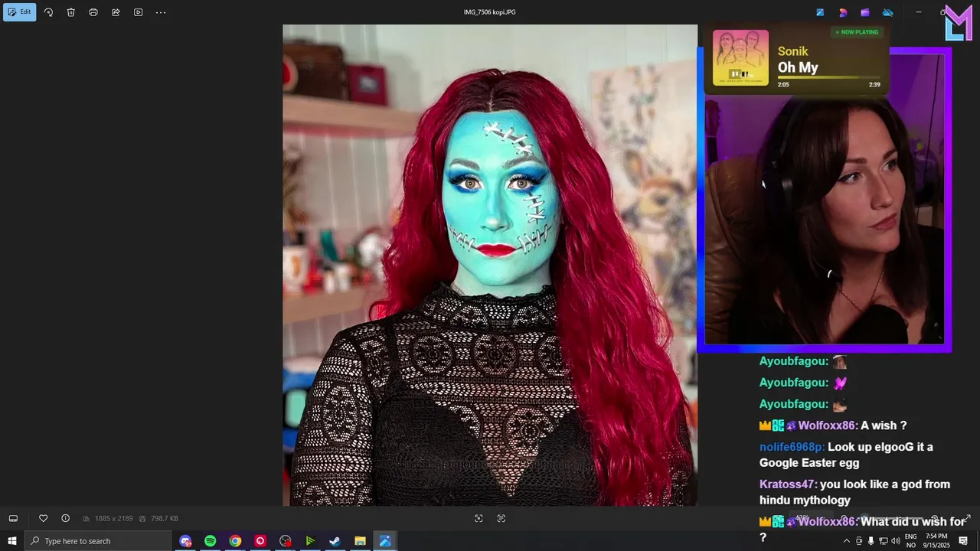Screen dimensions: 980x551
Task: Click the active Photos app on the taskbar
Action: point(385,541)
